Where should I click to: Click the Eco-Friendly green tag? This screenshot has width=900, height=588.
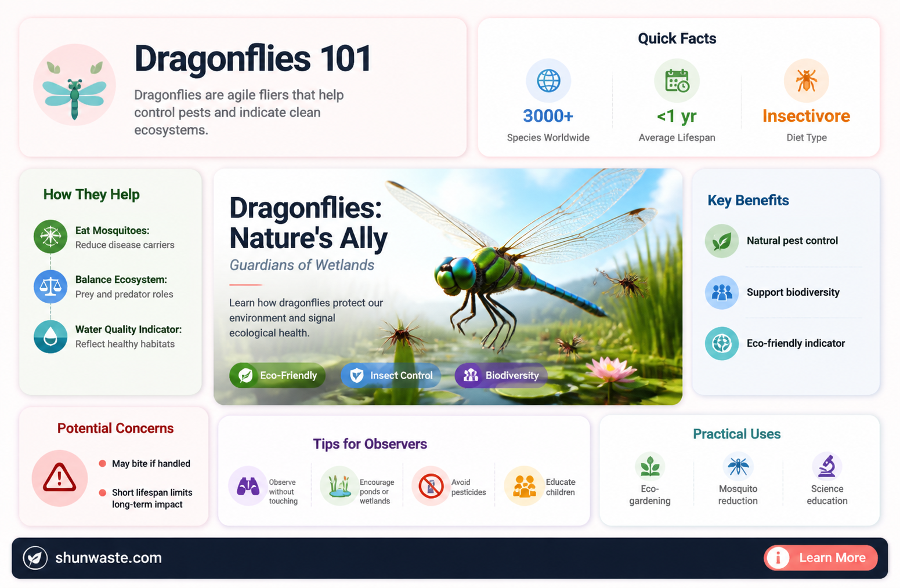tap(277, 375)
